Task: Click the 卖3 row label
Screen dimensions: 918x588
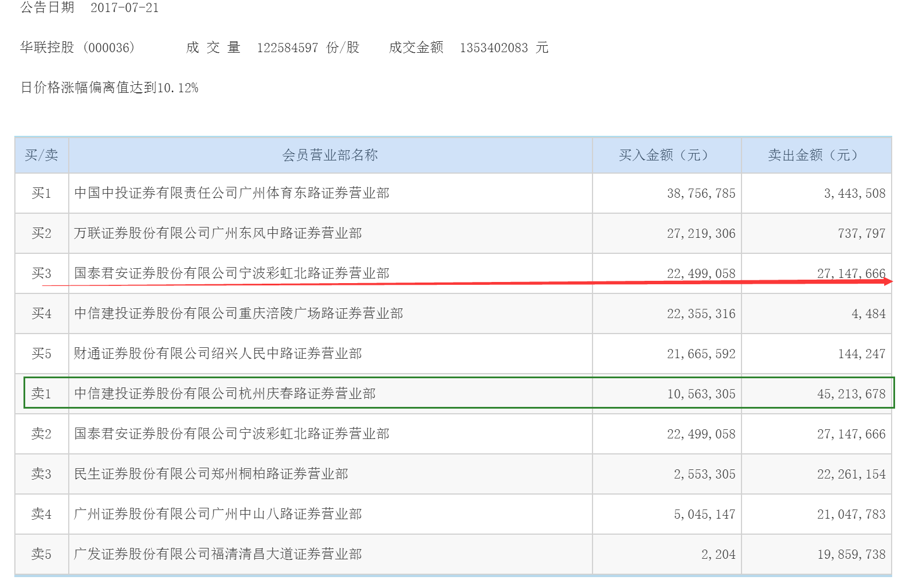Action: point(41,474)
